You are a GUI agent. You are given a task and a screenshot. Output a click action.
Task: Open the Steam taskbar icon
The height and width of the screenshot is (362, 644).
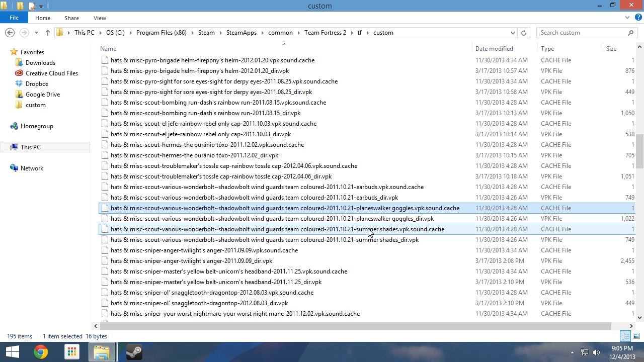point(134,352)
